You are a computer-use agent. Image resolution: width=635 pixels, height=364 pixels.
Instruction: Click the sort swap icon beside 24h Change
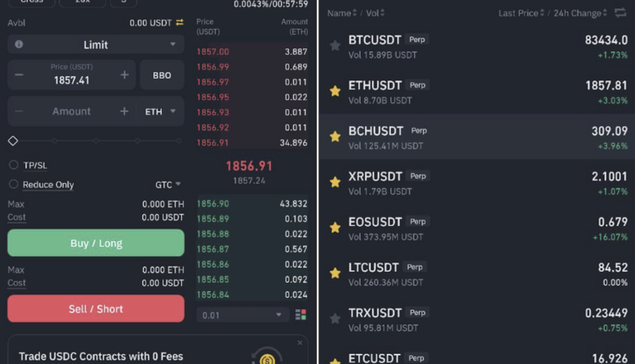tap(621, 13)
